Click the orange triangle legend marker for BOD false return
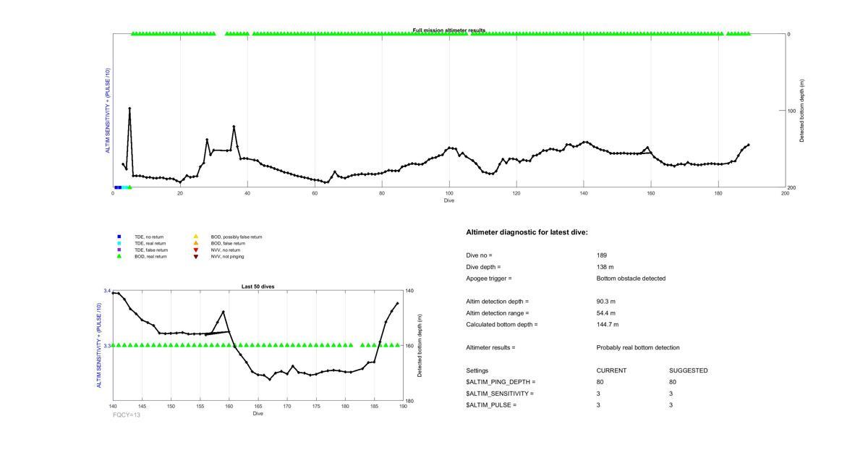Viewport: 868px width, 450px height. tap(196, 243)
